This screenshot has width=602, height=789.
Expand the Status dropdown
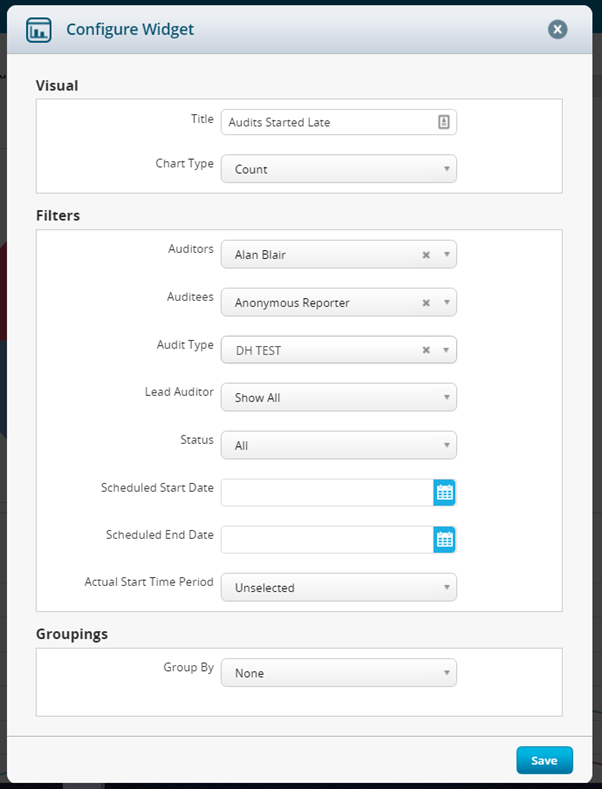[339, 445]
